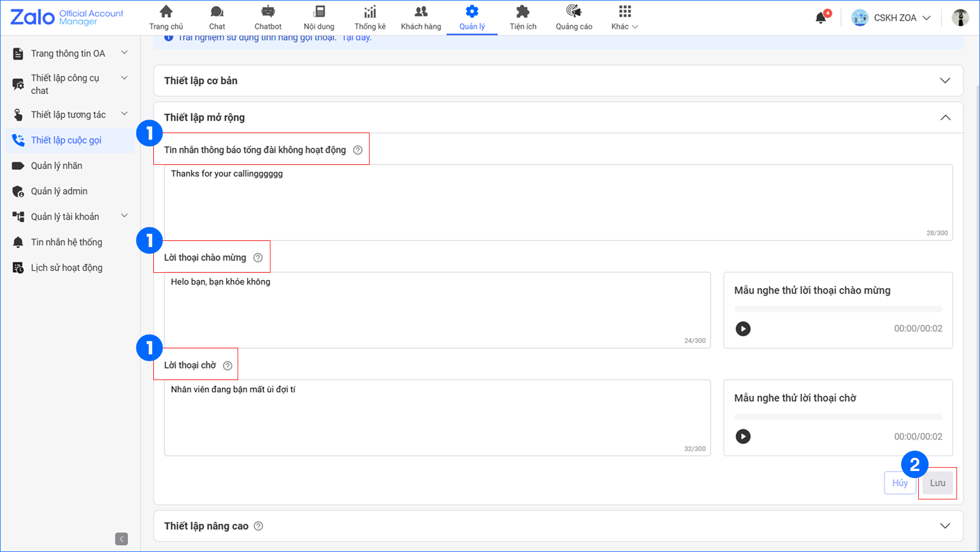Click help icon beside Thiết lập nâng cao
The height and width of the screenshot is (552, 980).
pos(258,526)
